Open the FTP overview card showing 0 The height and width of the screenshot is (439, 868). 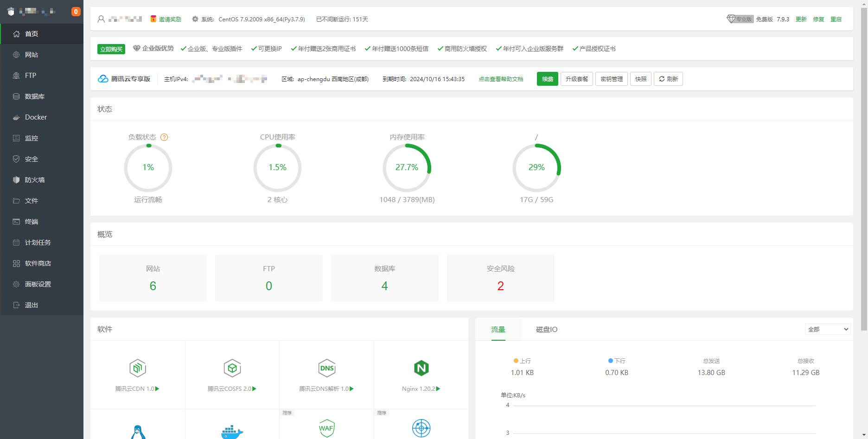click(269, 278)
